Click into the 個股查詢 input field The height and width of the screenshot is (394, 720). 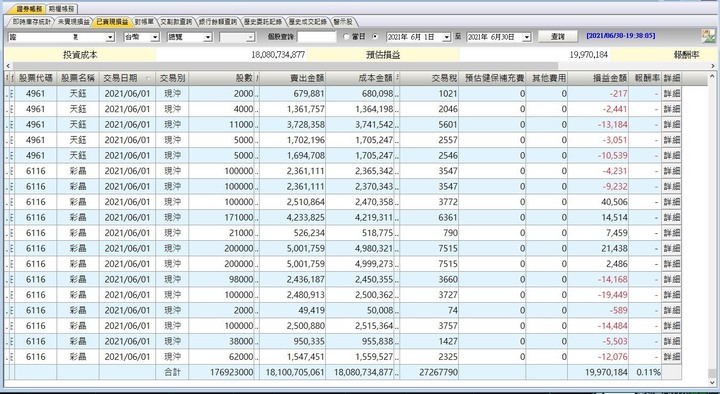pyautogui.click(x=317, y=37)
